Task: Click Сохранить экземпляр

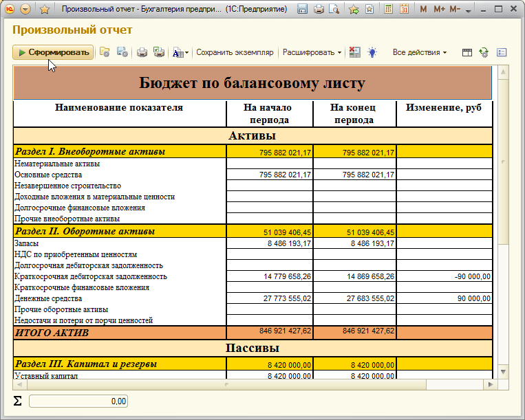Action: point(235,52)
